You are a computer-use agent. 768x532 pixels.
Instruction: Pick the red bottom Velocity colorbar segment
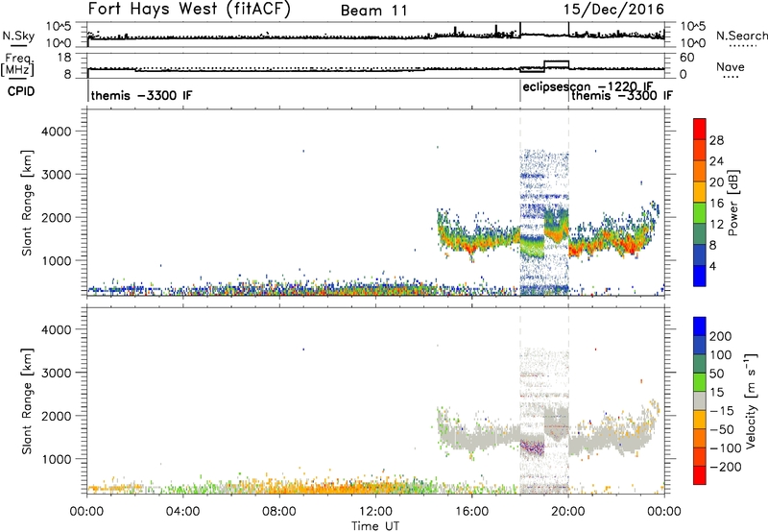click(700, 475)
